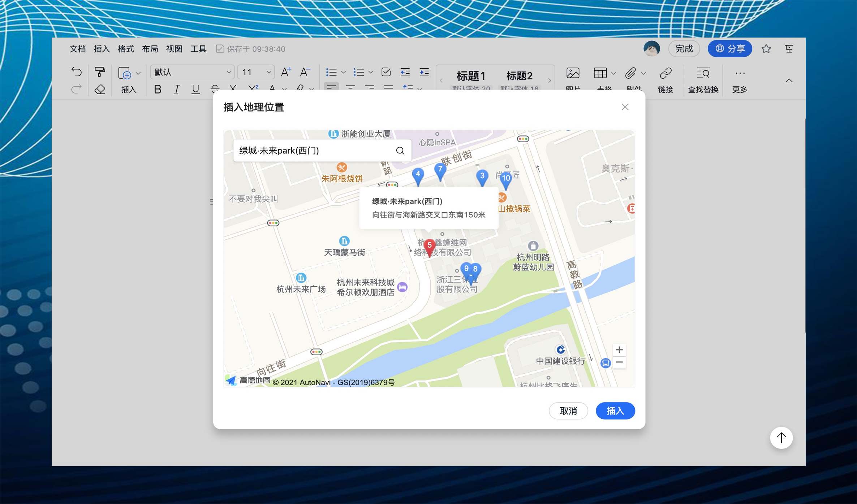Toggle italic formatting
The image size is (857, 504).
(176, 89)
